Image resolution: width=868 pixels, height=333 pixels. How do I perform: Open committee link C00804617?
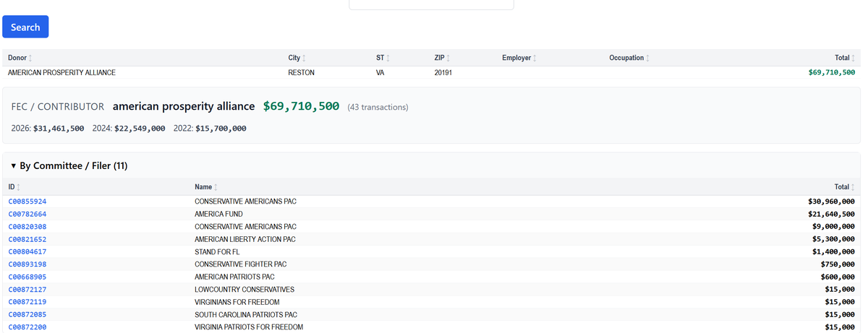tap(27, 251)
